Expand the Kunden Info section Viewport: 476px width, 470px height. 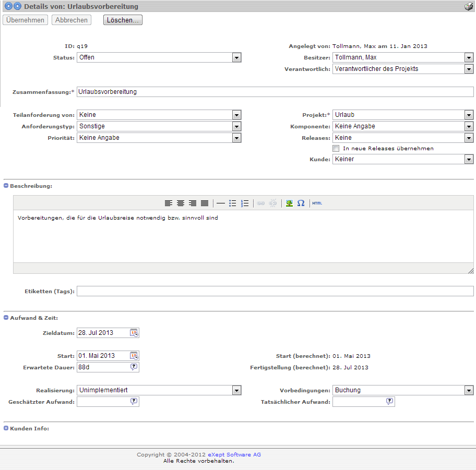click(6, 429)
